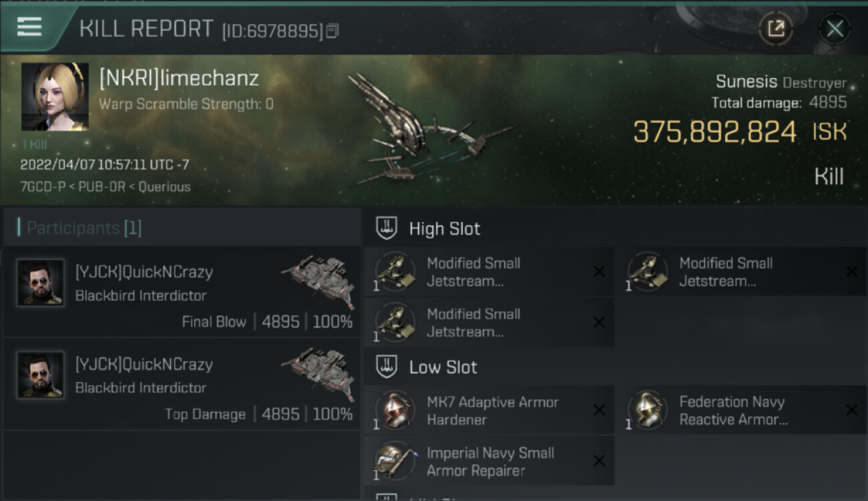The width and height of the screenshot is (868, 501).
Task: Select Imperial Navy Small Armor Repairer module
Action: point(489,462)
